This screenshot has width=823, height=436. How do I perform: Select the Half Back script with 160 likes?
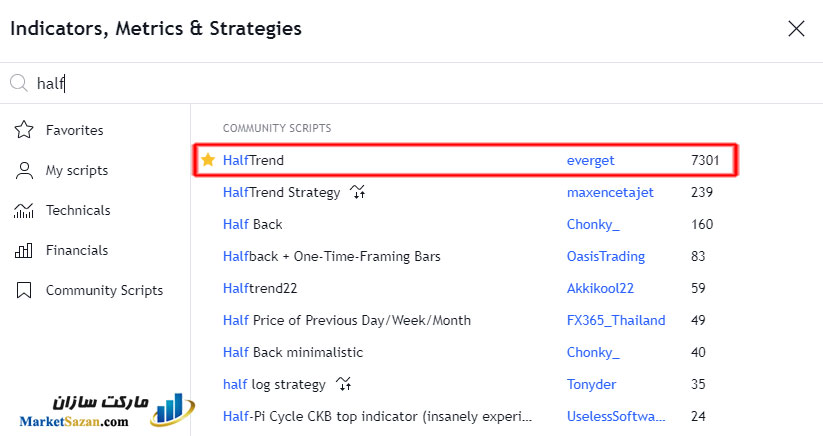[x=253, y=224]
